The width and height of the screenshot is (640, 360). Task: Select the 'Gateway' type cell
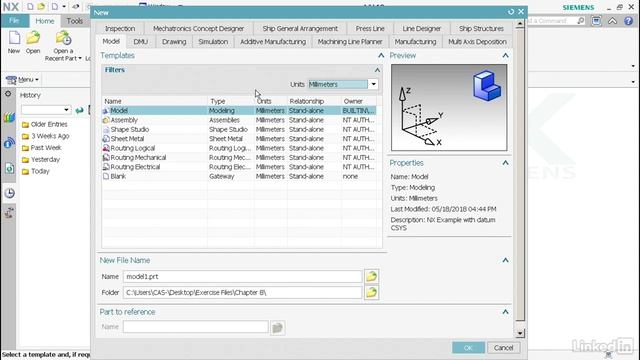coord(230,176)
